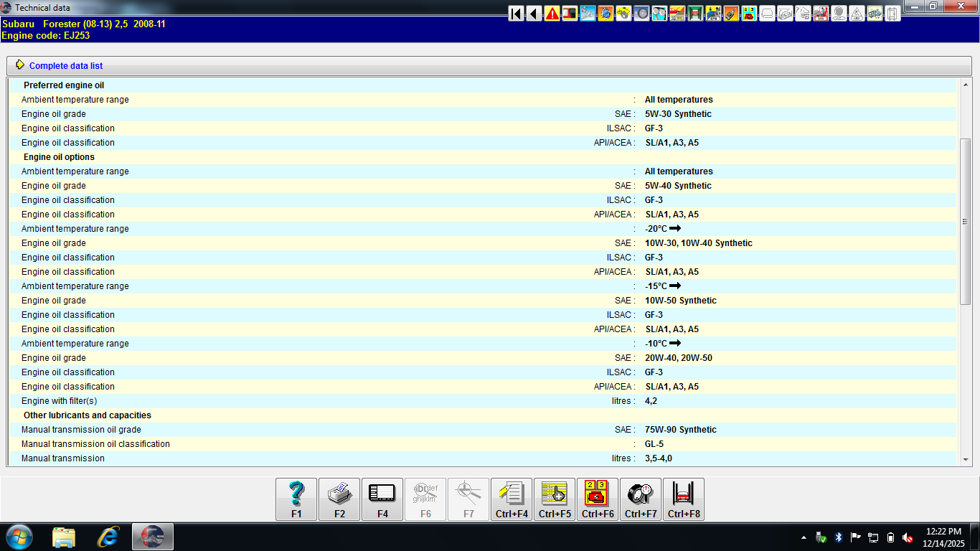Open the F4 screen view button
Screen dimensions: 980x551
point(382,499)
